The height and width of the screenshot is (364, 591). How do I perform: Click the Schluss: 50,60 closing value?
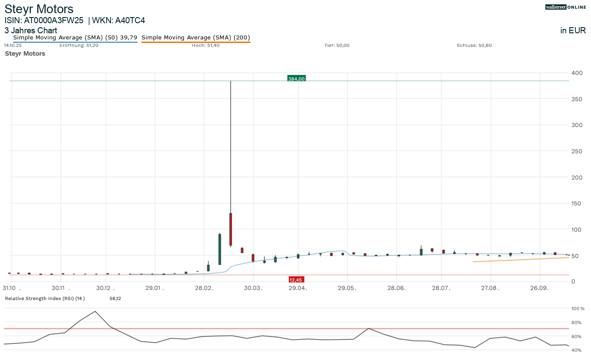(474, 45)
